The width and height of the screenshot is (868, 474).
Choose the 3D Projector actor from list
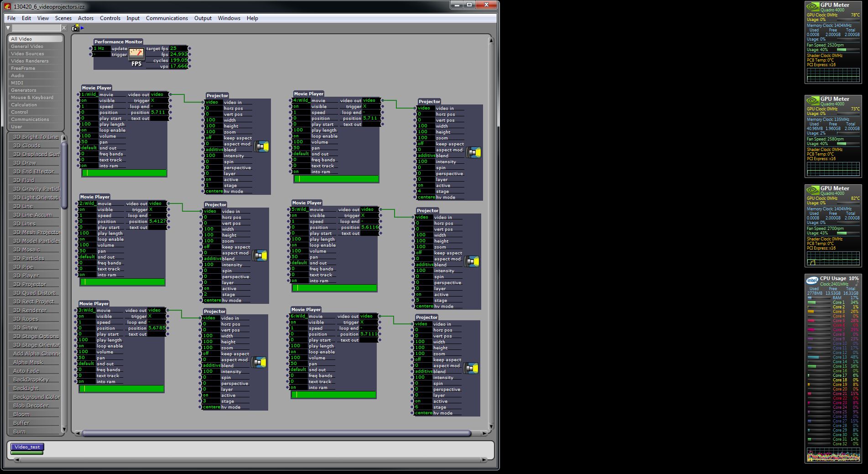pos(34,284)
